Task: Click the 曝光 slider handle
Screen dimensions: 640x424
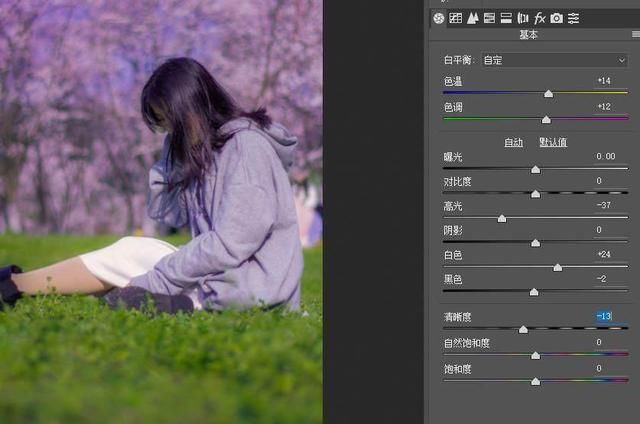Action: tap(536, 170)
